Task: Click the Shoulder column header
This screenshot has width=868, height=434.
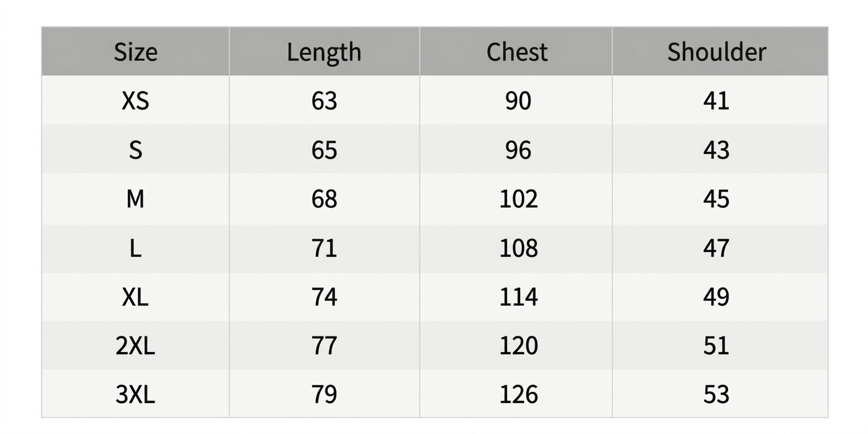Action: tap(717, 52)
